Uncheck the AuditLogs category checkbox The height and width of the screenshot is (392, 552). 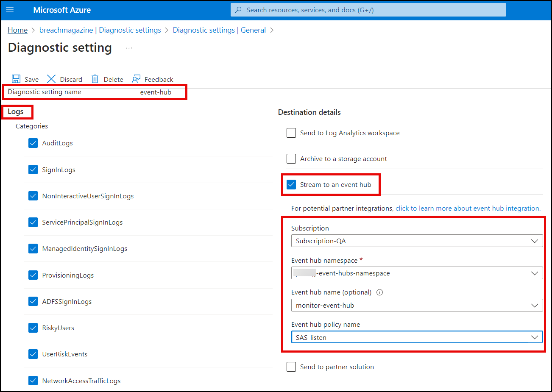pos(33,143)
